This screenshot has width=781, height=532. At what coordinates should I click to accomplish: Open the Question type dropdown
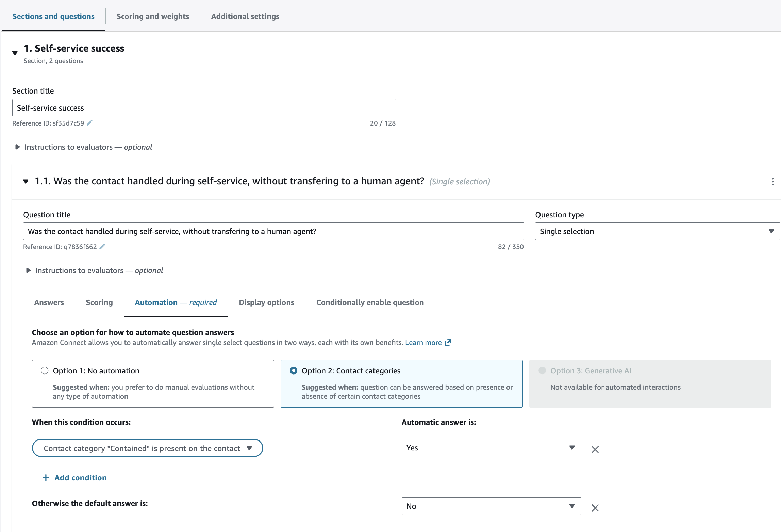point(657,231)
